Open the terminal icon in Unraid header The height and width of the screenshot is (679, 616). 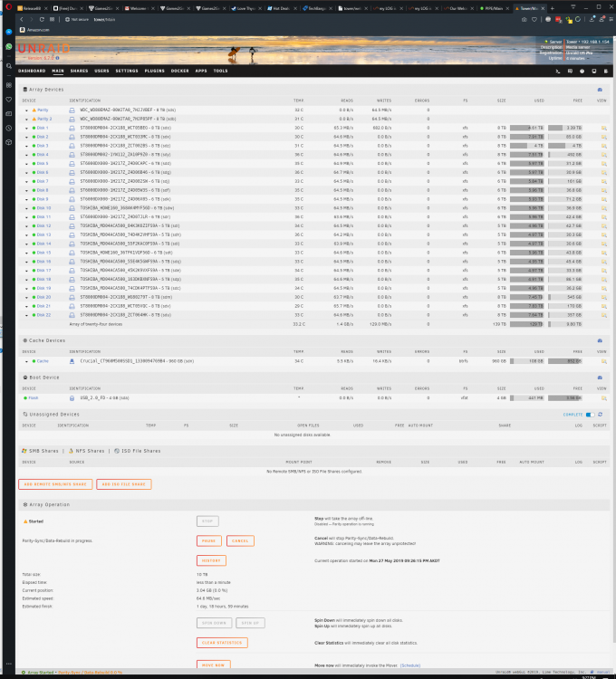558,71
